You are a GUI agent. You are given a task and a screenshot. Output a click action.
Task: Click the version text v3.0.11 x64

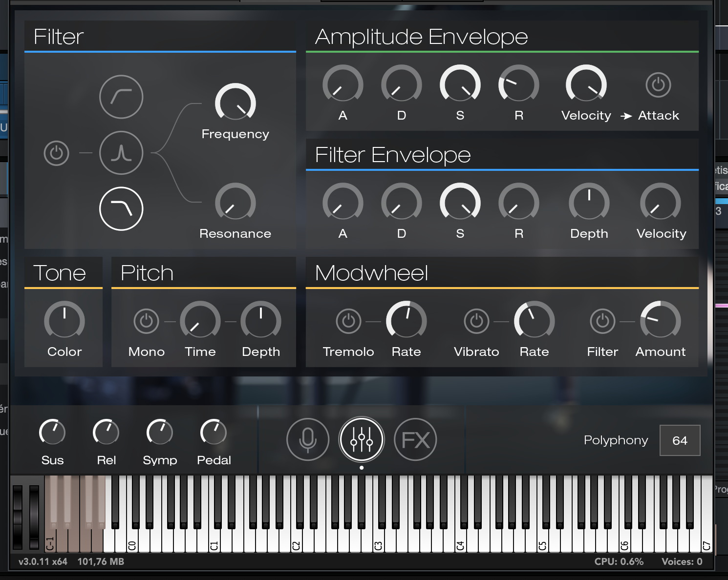pos(43,561)
